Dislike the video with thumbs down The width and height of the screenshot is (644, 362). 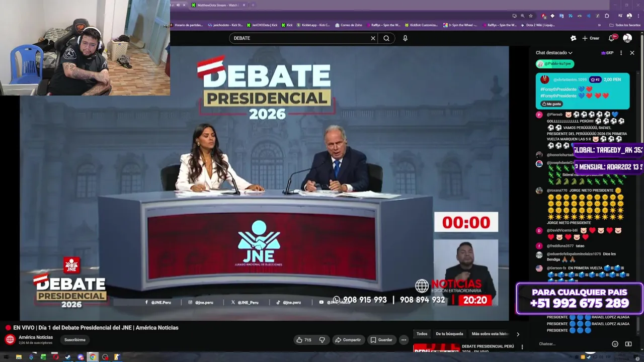tap(322, 340)
